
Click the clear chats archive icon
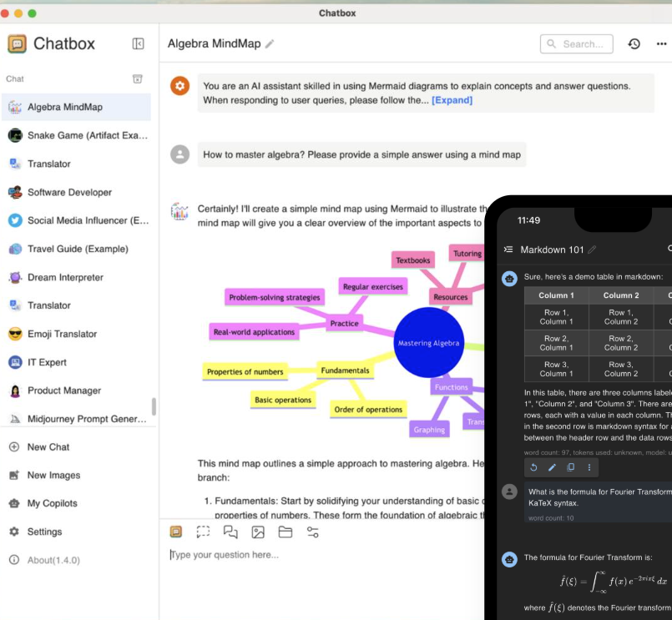pos(137,78)
